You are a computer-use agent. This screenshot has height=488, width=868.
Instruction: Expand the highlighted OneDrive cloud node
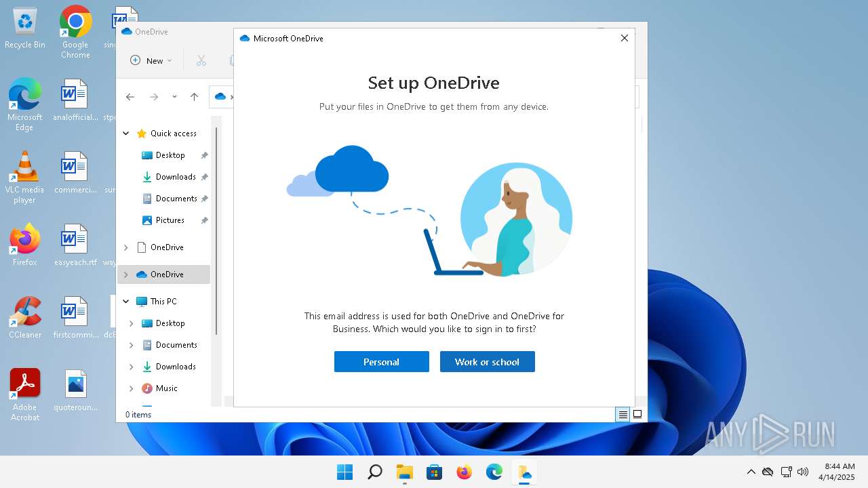(126, 274)
